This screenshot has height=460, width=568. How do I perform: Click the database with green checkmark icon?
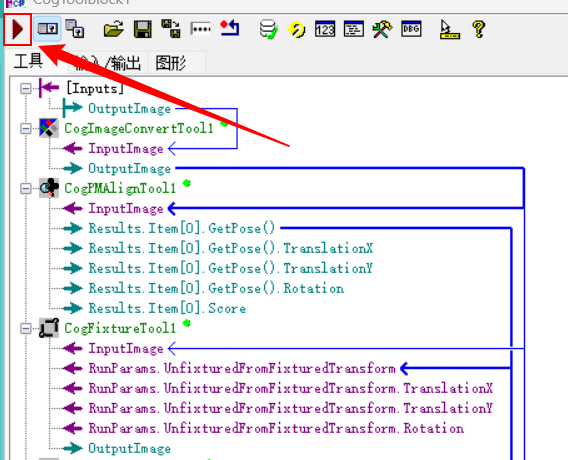pyautogui.click(x=268, y=29)
